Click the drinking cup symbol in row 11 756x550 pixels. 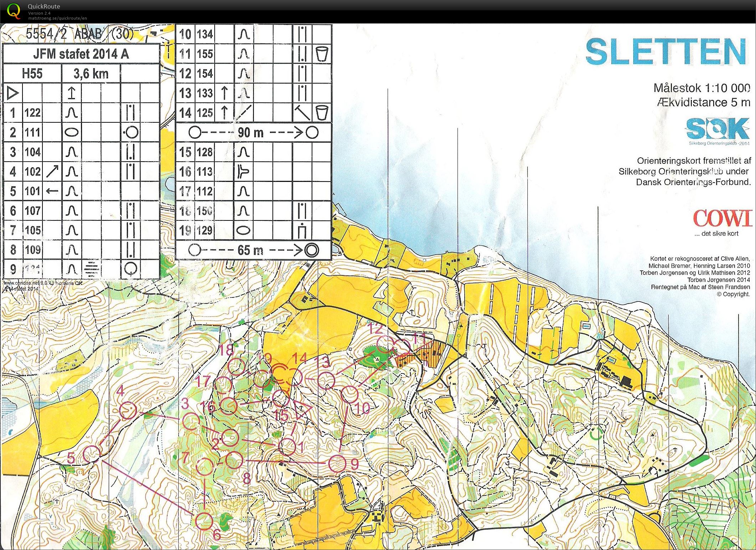tap(321, 54)
